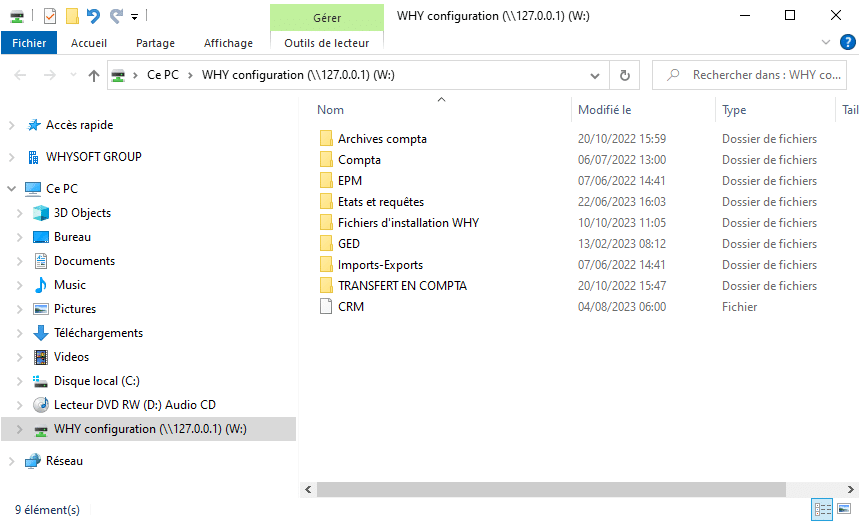Click the horizontal scrollbar thumb
This screenshot has width=860, height=522.
point(551,489)
